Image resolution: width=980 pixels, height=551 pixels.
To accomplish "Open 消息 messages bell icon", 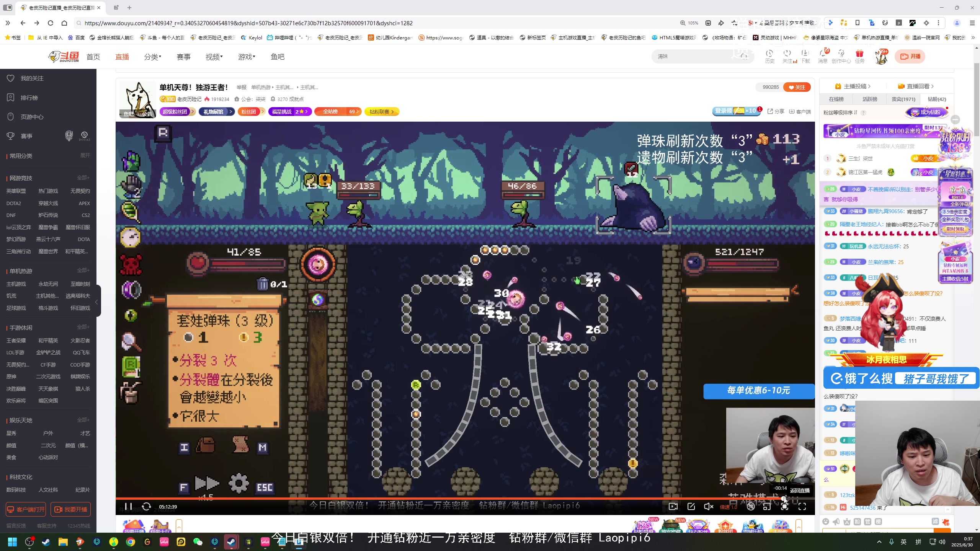I will tap(823, 56).
